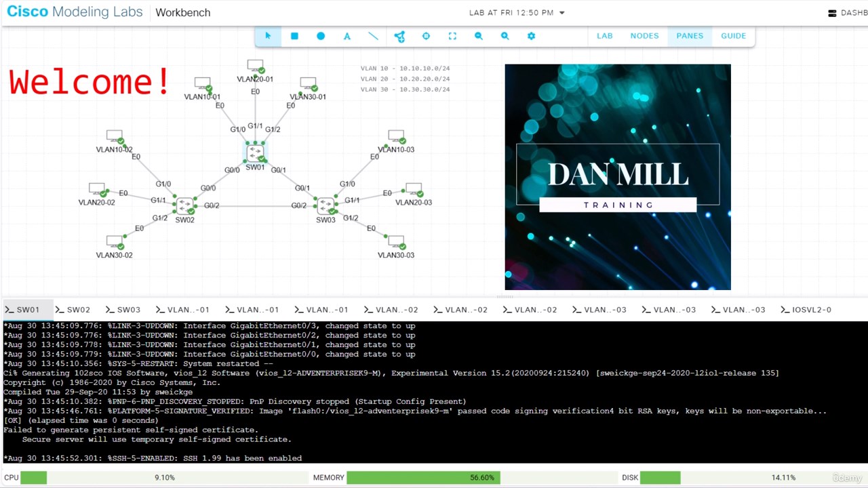
Task: Click the MEMORY usage bar
Action: [x=482, y=478]
